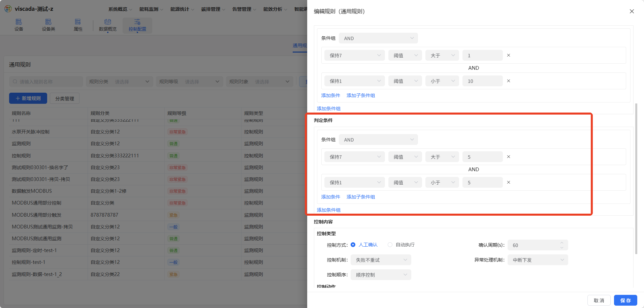Image resolution: width=644 pixels, height=308 pixels.
Task: Remove the 保持1 小于 10 condition
Action: (x=509, y=81)
